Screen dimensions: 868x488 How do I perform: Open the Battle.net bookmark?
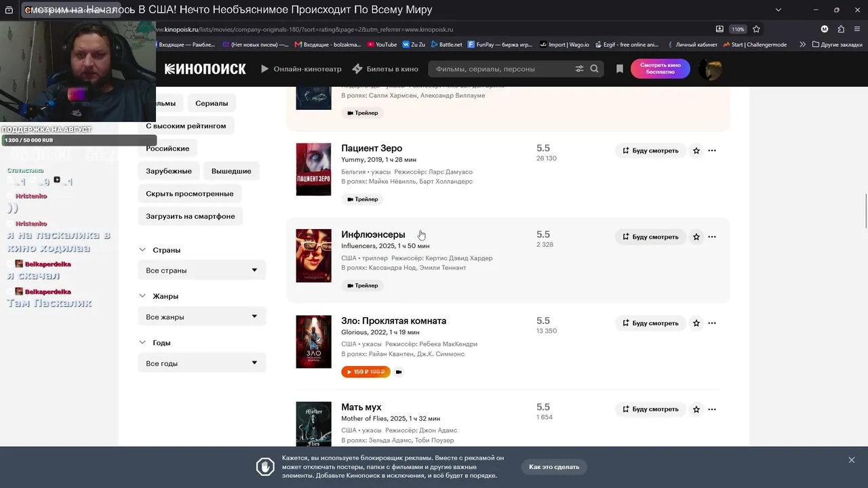(446, 45)
